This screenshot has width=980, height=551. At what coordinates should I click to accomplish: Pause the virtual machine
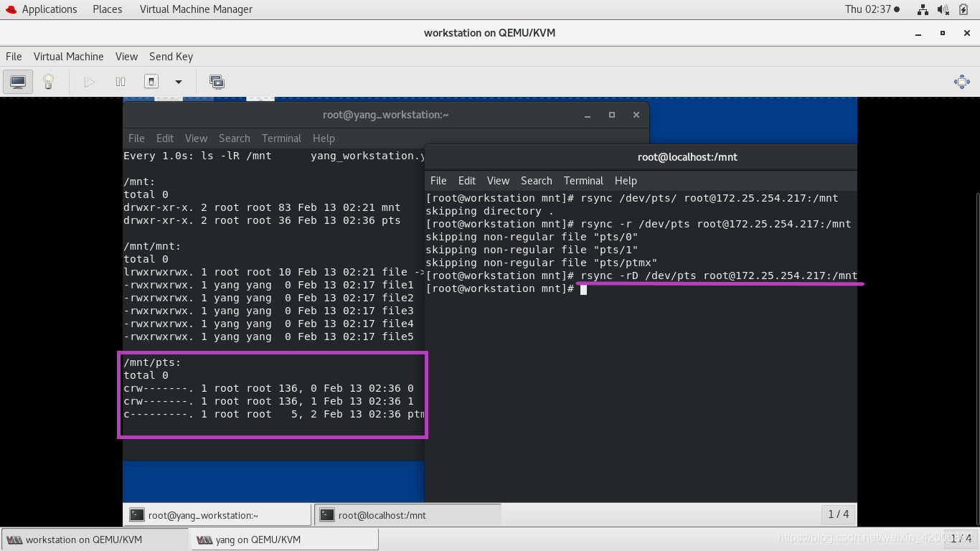(x=121, y=82)
